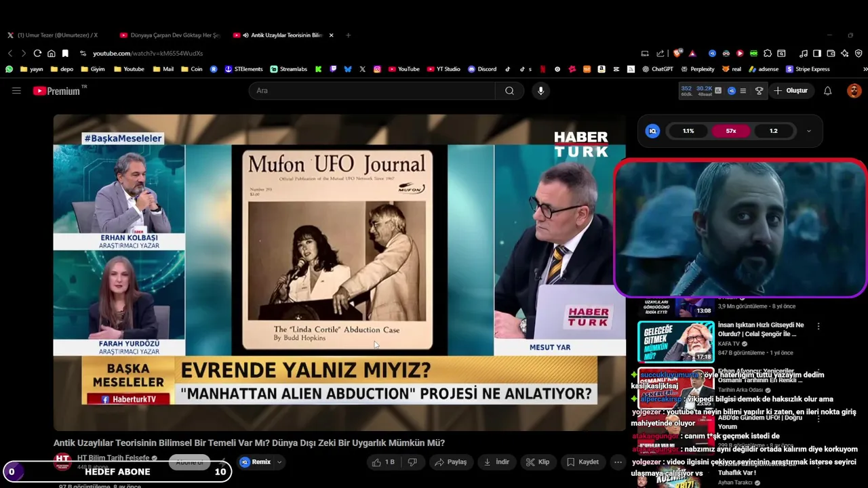Dislike the video with thumbs down
The height and width of the screenshot is (488, 868).
click(x=412, y=462)
